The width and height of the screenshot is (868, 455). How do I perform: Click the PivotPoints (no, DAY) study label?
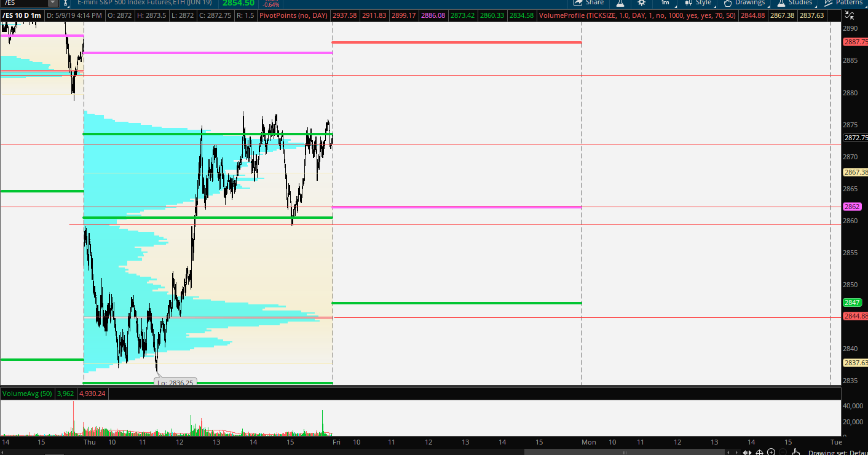click(294, 15)
